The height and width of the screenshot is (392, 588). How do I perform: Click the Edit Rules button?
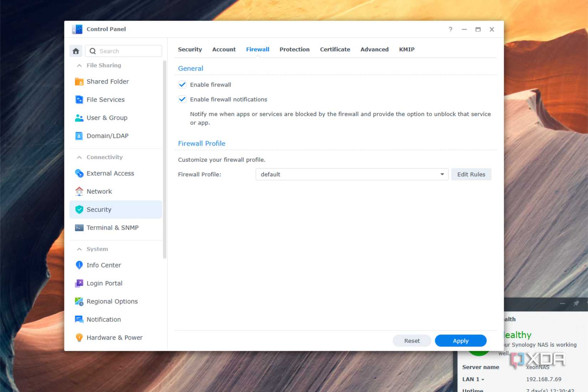[x=471, y=174]
